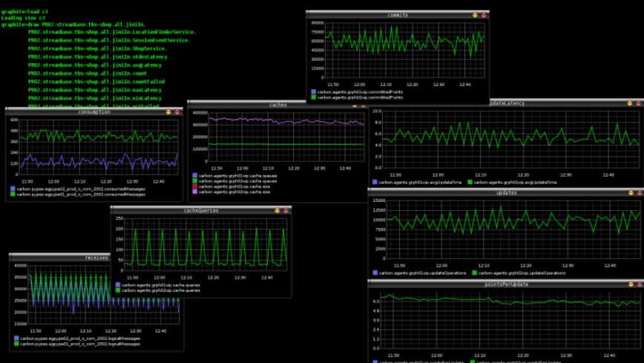Minimize the commits graph window
This screenshot has height=363, width=644.
475,15
